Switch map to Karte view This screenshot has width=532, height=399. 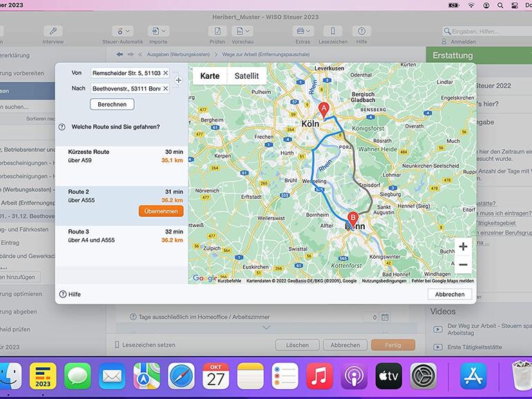[x=209, y=76]
